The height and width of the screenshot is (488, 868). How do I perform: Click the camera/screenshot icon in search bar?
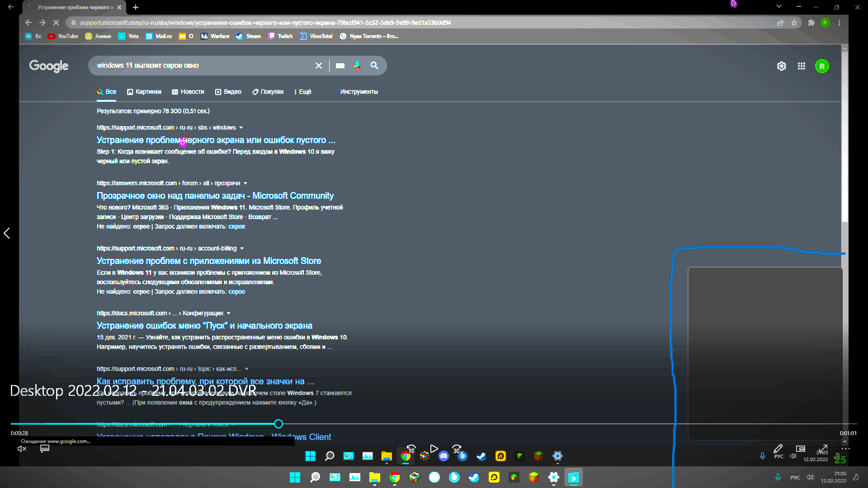[x=340, y=66]
